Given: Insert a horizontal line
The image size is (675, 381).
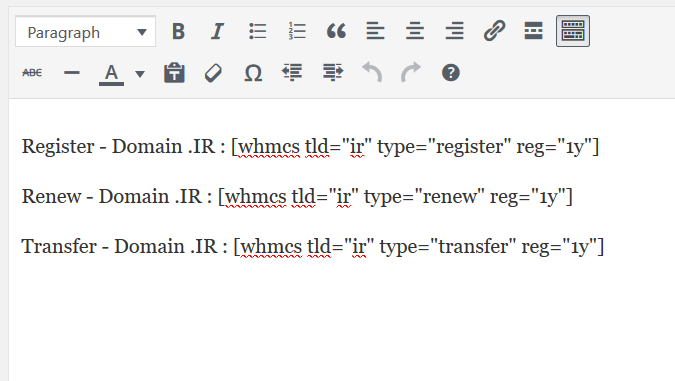Looking at the screenshot, I should click(72, 73).
